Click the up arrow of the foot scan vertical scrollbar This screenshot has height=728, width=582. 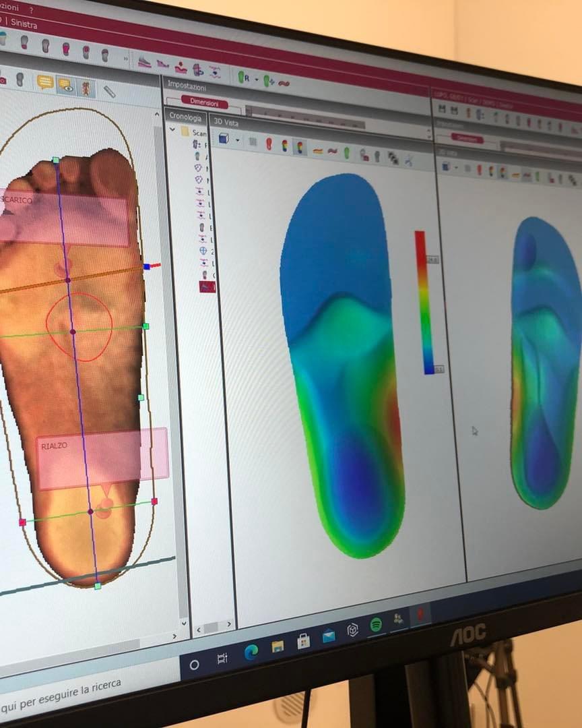click(x=158, y=115)
